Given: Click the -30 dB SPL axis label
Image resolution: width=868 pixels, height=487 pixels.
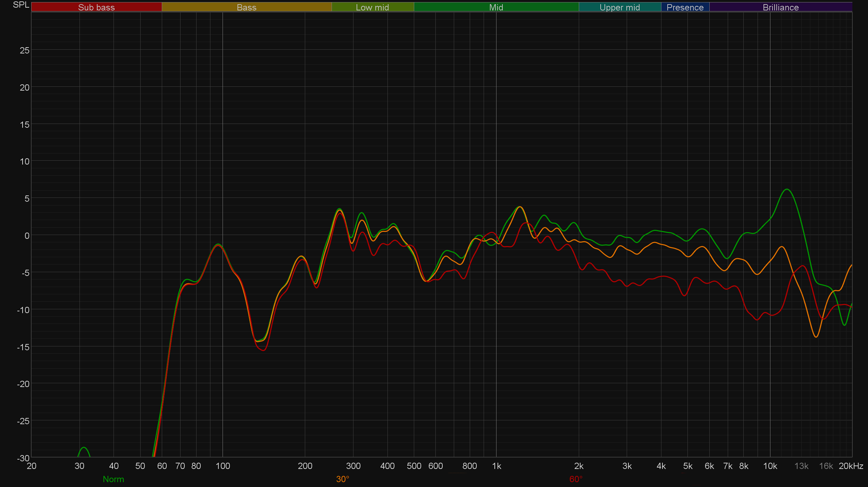Looking at the screenshot, I should [23, 458].
